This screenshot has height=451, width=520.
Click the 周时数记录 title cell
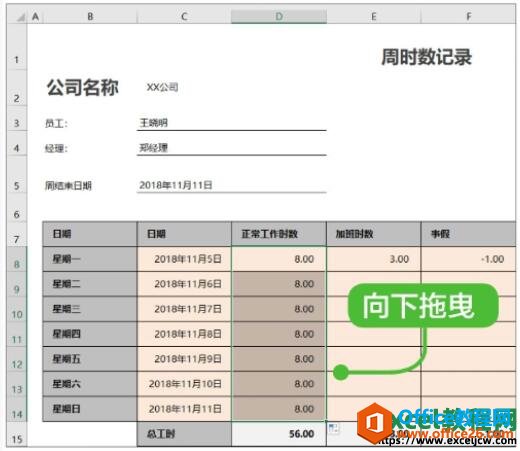426,57
